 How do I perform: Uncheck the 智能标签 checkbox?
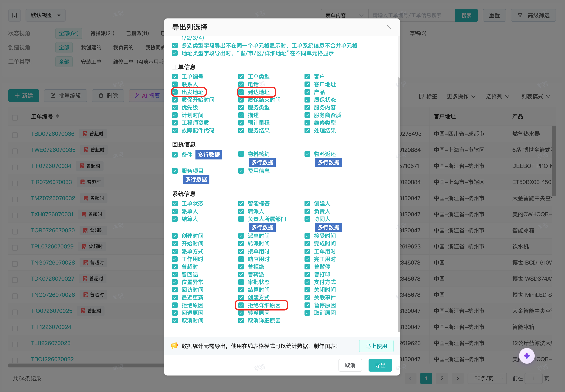pos(241,204)
